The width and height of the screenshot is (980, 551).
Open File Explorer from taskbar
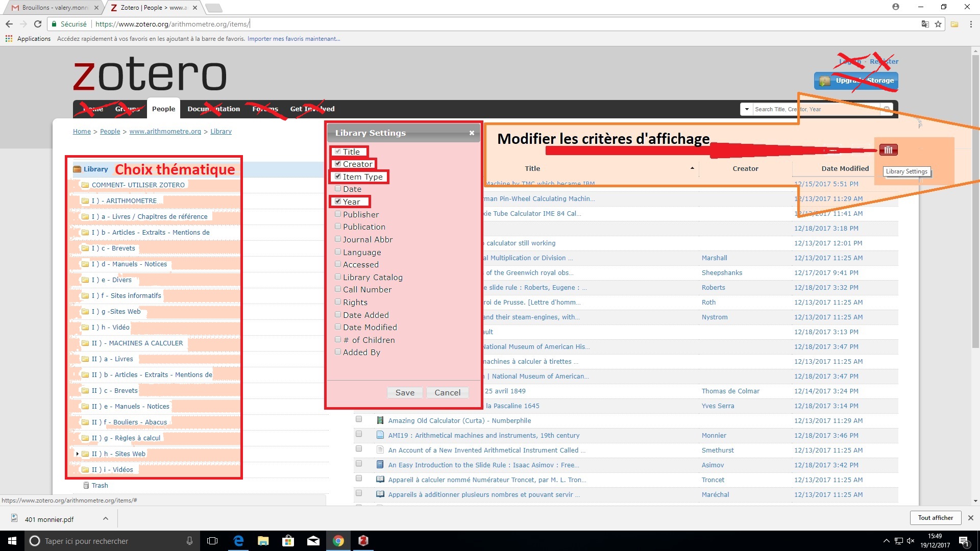pos(263,541)
